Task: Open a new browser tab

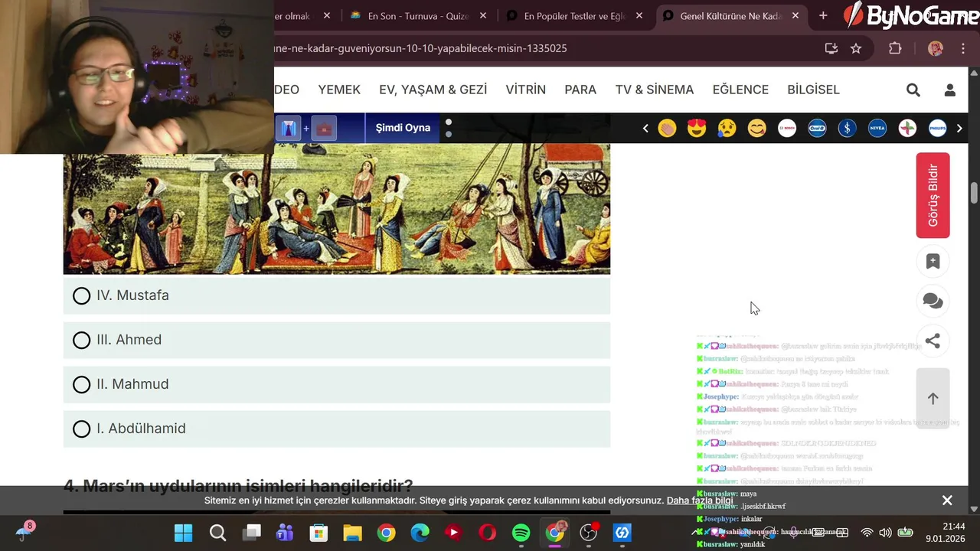Action: click(823, 16)
